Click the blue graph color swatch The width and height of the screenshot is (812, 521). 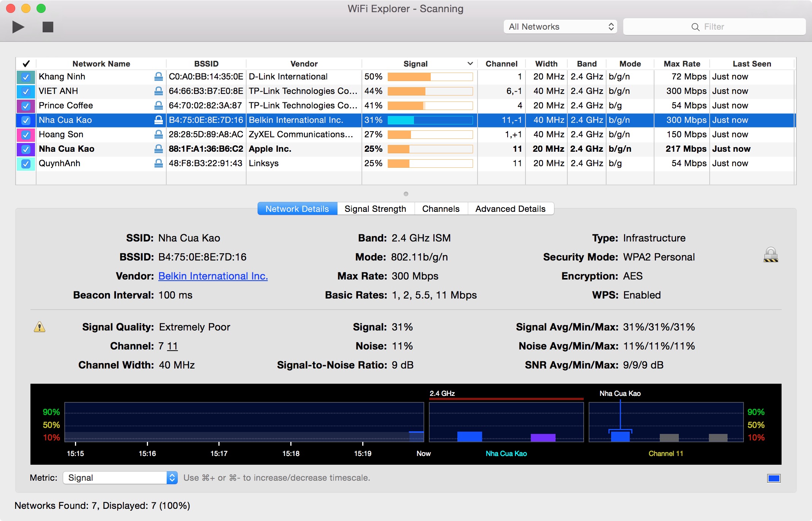(774, 478)
